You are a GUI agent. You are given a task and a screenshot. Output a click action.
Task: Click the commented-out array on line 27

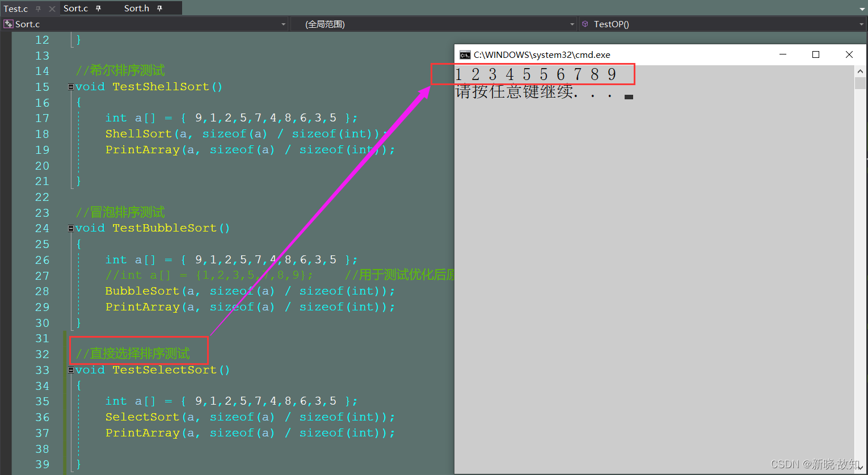pos(209,275)
